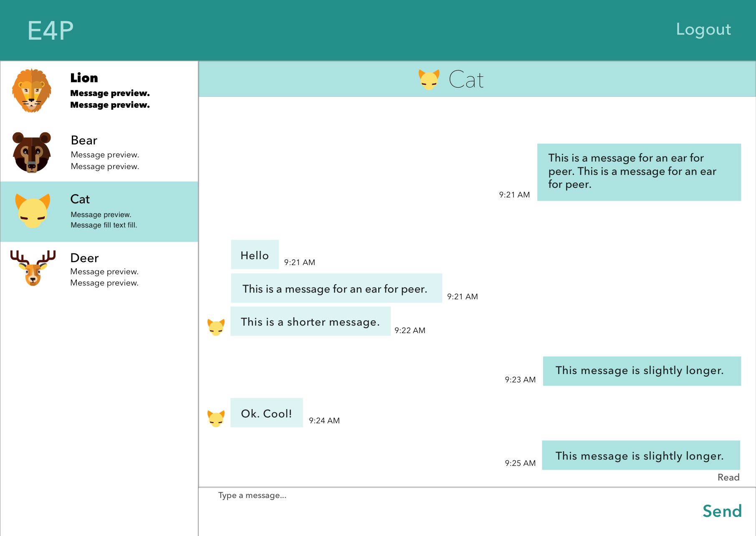This screenshot has height=536, width=756.
Task: Open the Bear conversation name
Action: coord(84,140)
